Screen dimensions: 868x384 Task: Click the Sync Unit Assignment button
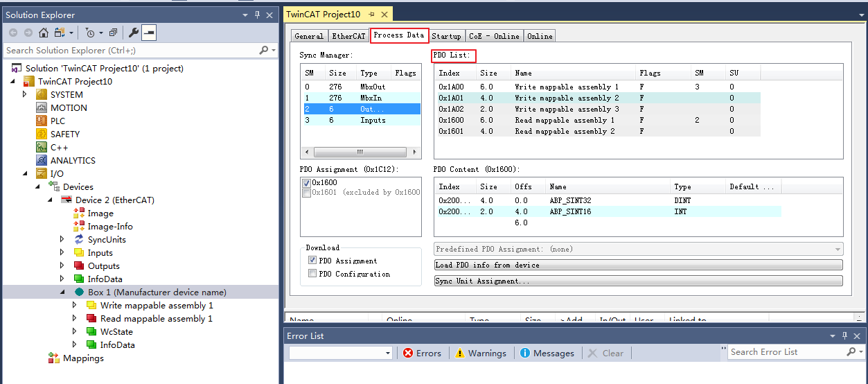[x=637, y=281]
